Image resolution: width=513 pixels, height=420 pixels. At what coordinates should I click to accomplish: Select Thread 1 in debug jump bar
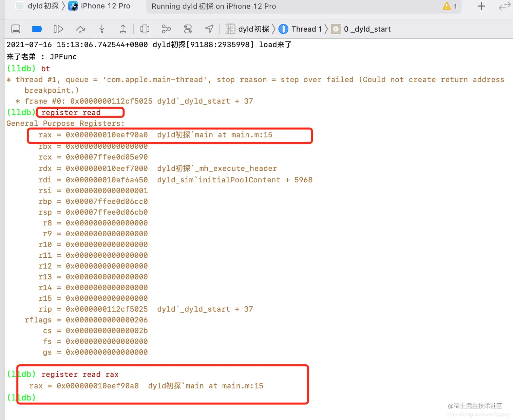(x=307, y=29)
